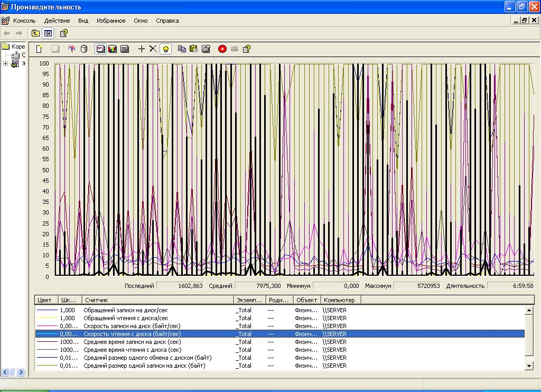Click the Объект column header
The height and width of the screenshot is (392, 541).
coord(306,300)
